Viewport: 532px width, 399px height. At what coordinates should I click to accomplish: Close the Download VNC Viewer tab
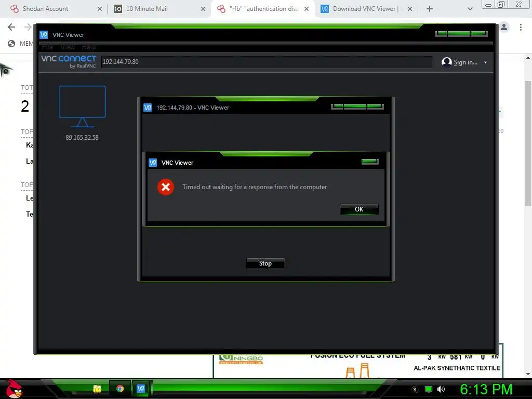point(410,9)
